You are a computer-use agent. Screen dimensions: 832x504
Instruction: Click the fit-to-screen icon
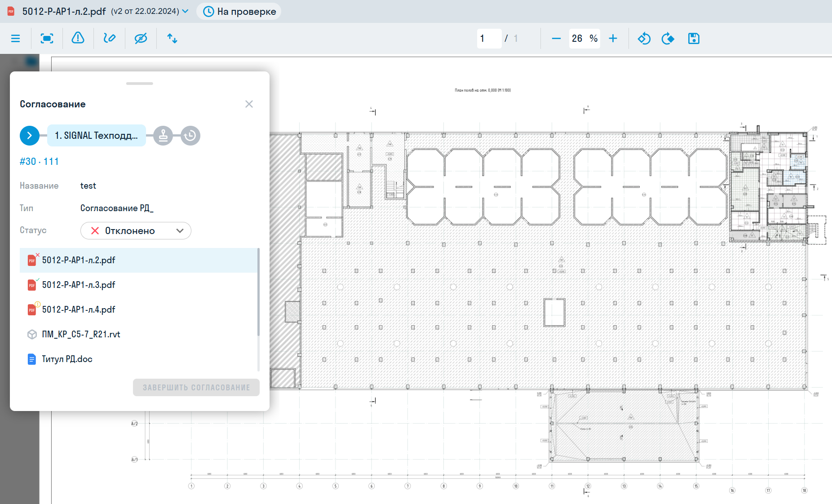tap(47, 39)
